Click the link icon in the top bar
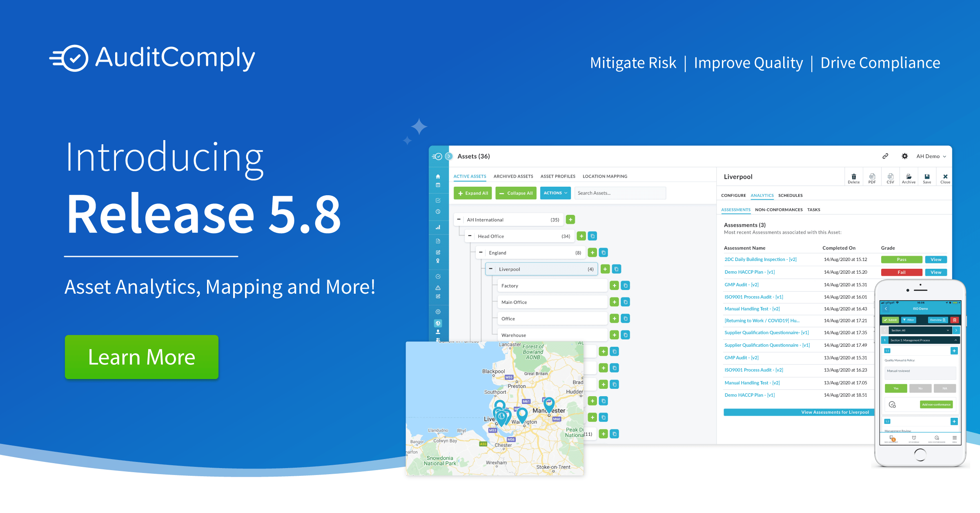980x513 pixels. tap(885, 156)
